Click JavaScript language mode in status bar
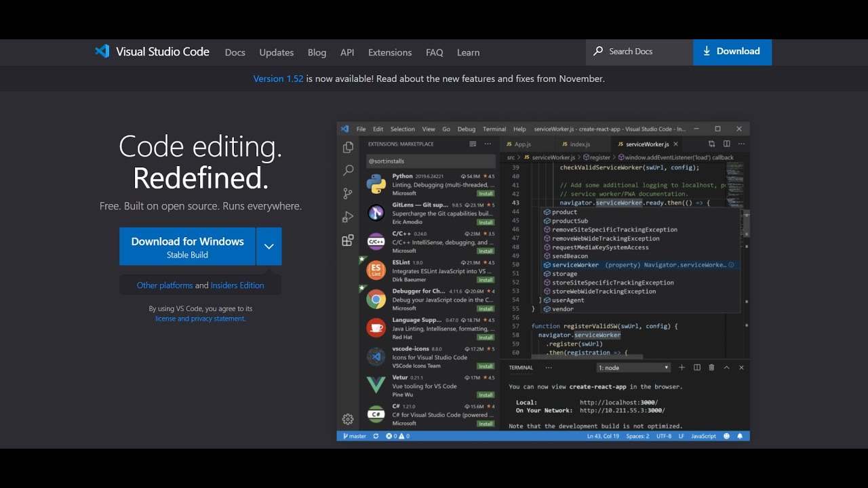The width and height of the screenshot is (868, 488). click(703, 436)
